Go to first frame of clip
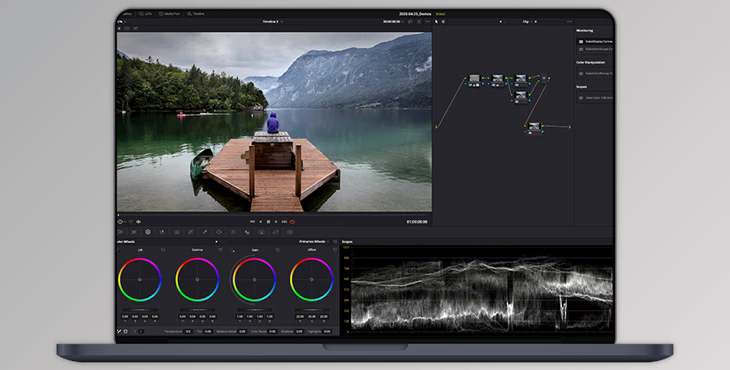 coord(253,222)
